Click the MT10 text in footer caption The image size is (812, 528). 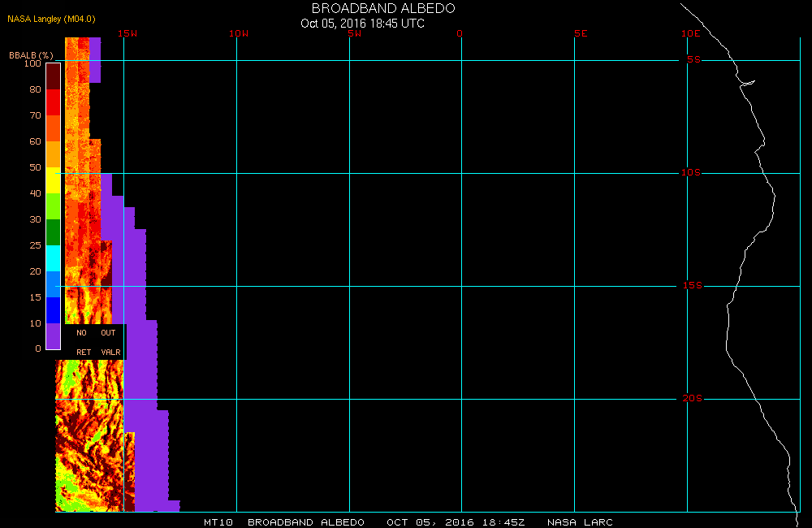pyautogui.click(x=218, y=522)
